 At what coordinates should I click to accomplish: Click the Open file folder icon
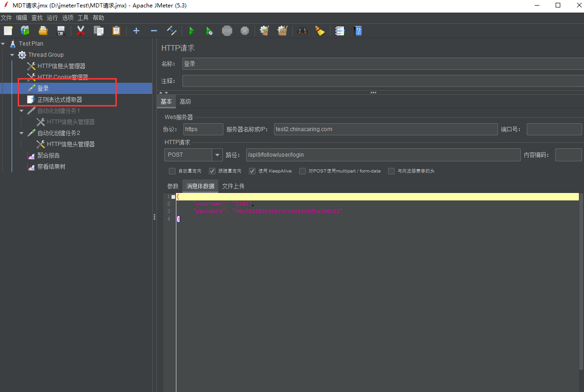[x=43, y=31]
